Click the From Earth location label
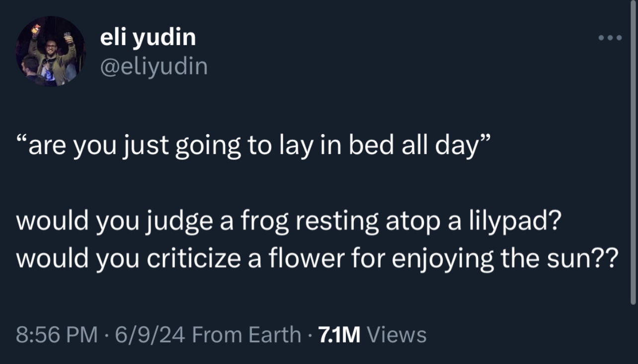 (x=246, y=334)
